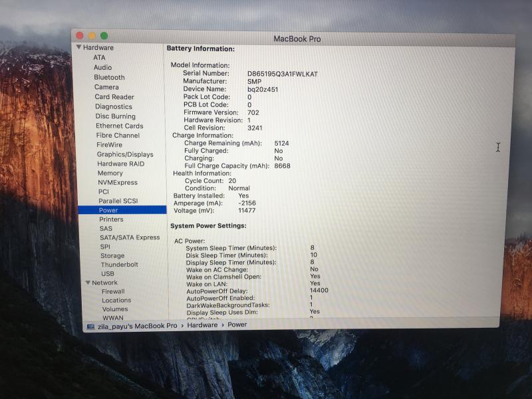Click the DarkWakeBackgroundTasks label
The image size is (532, 399).
click(228, 305)
